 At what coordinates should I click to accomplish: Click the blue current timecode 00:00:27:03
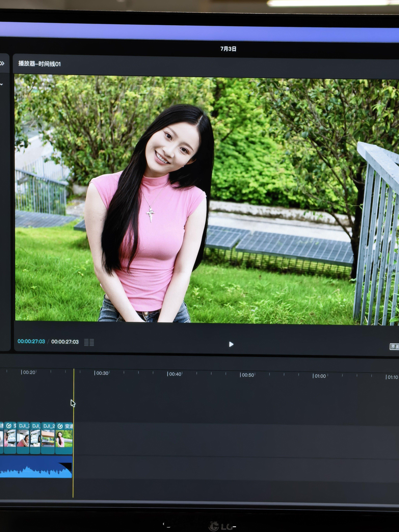[x=31, y=341]
